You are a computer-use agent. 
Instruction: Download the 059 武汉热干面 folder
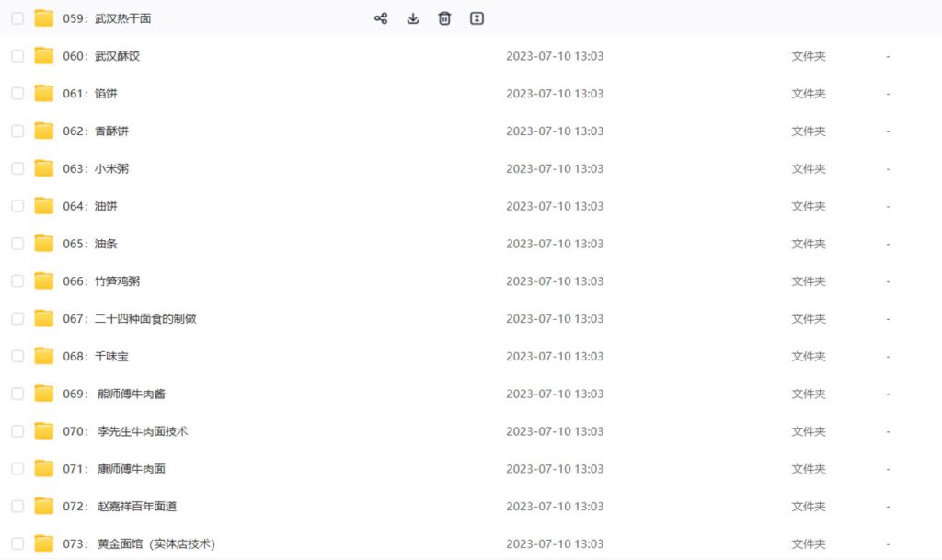(413, 18)
